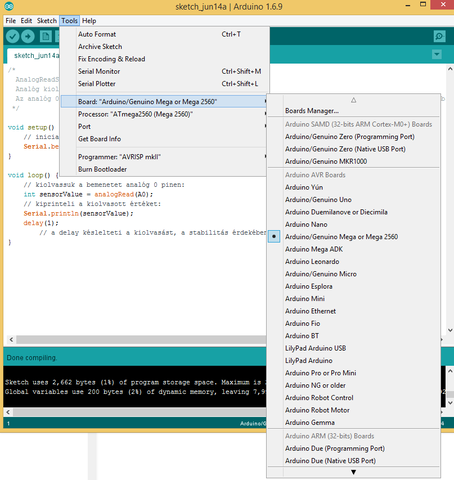
Task: Select Arduino Esplora board
Action: [354, 286]
